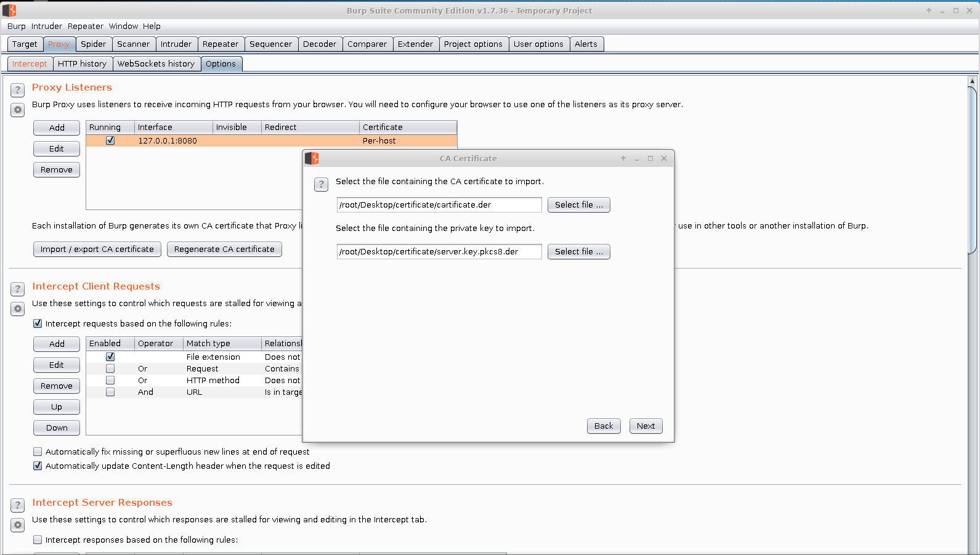The height and width of the screenshot is (555, 980).
Task: Move intercept rule Up
Action: [57, 407]
